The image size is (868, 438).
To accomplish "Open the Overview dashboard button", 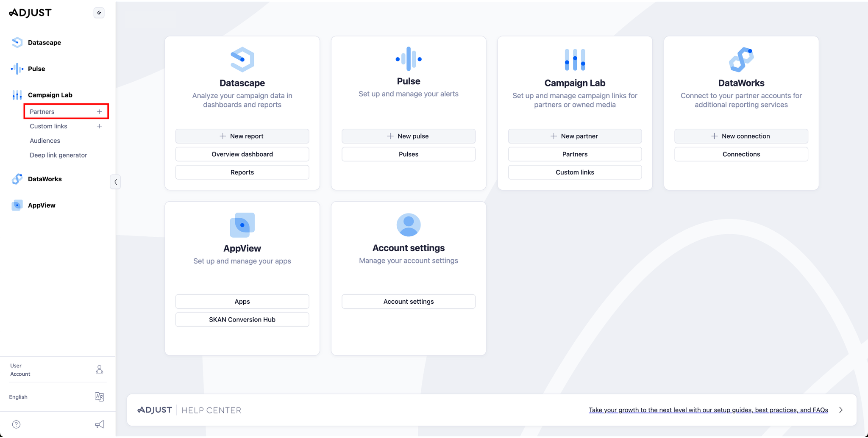I will [x=242, y=154].
